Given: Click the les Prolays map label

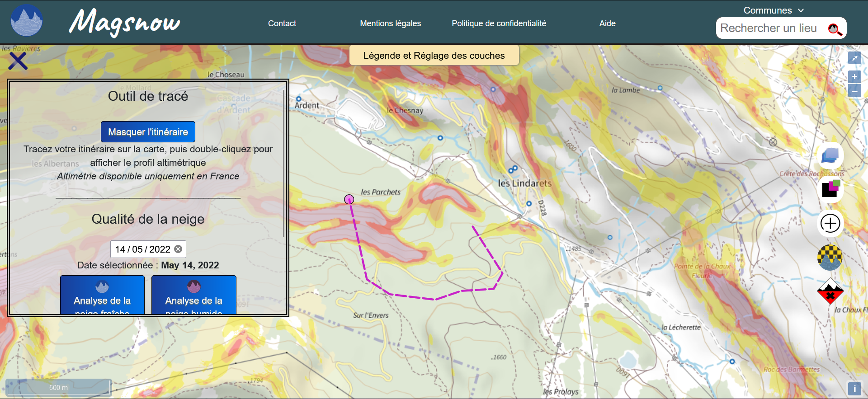Looking at the screenshot, I should pyautogui.click(x=561, y=392).
